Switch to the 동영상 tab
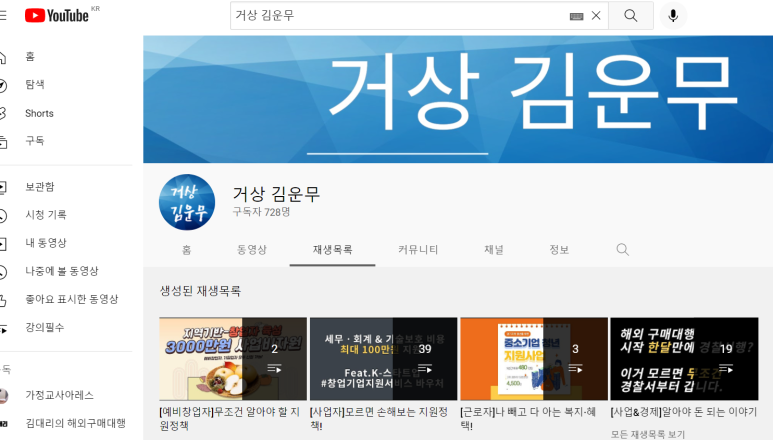 point(251,250)
